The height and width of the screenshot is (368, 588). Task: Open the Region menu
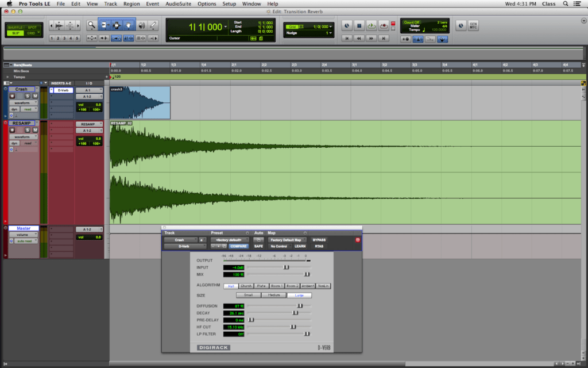pos(131,3)
